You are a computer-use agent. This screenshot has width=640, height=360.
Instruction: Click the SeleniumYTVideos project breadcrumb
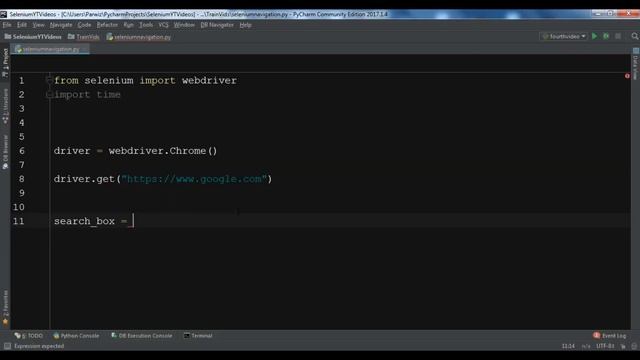[x=33, y=37]
